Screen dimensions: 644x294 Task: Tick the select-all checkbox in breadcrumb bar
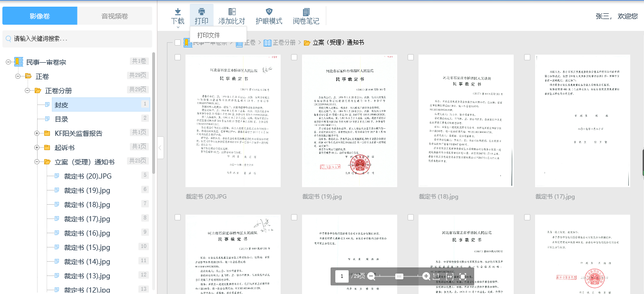178,43
